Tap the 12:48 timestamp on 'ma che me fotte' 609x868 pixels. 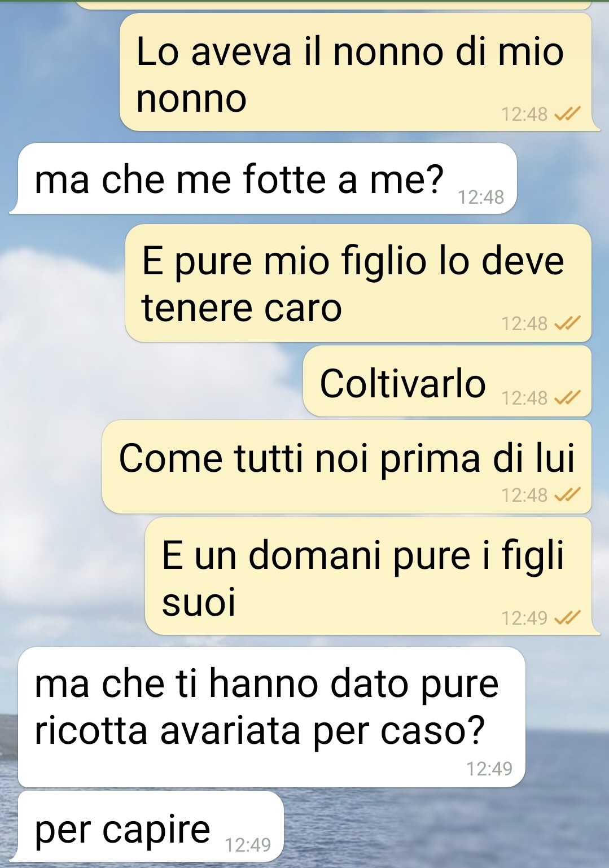(x=481, y=198)
